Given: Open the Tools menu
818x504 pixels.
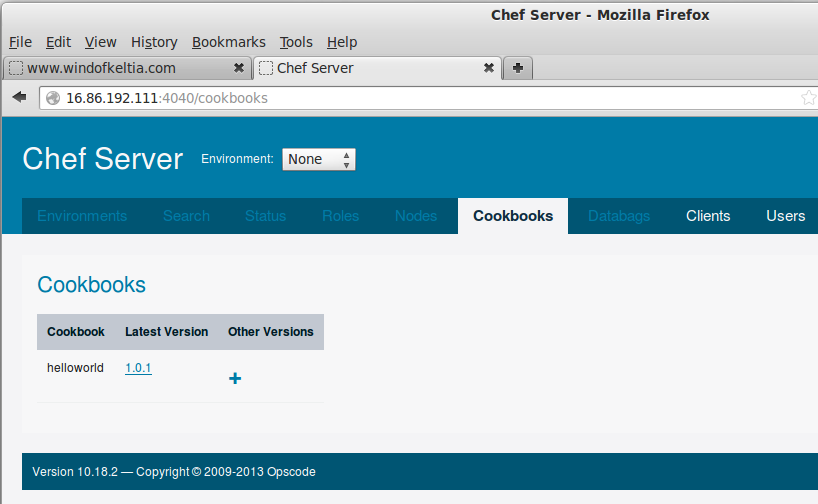Looking at the screenshot, I should tap(296, 42).
